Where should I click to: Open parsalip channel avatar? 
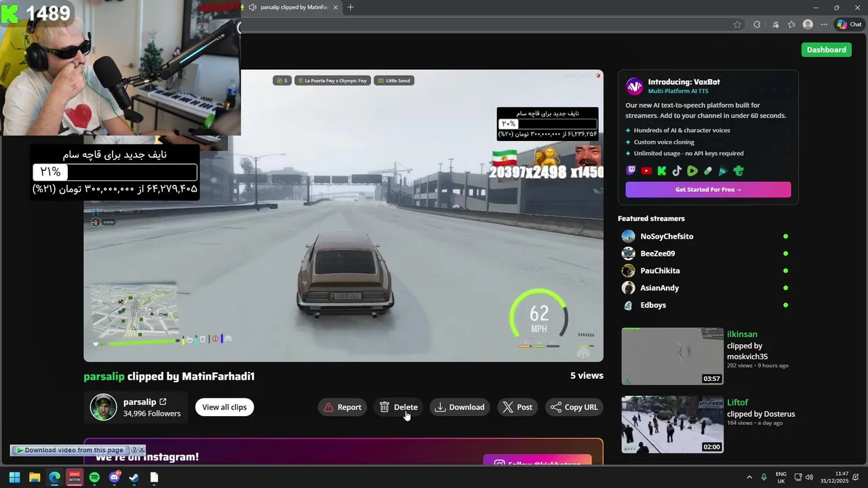click(104, 407)
